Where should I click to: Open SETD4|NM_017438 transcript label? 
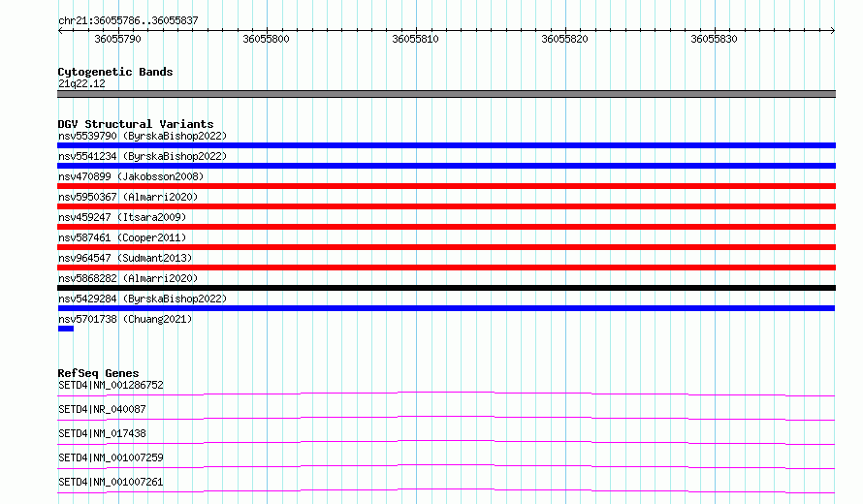pyautogui.click(x=102, y=433)
